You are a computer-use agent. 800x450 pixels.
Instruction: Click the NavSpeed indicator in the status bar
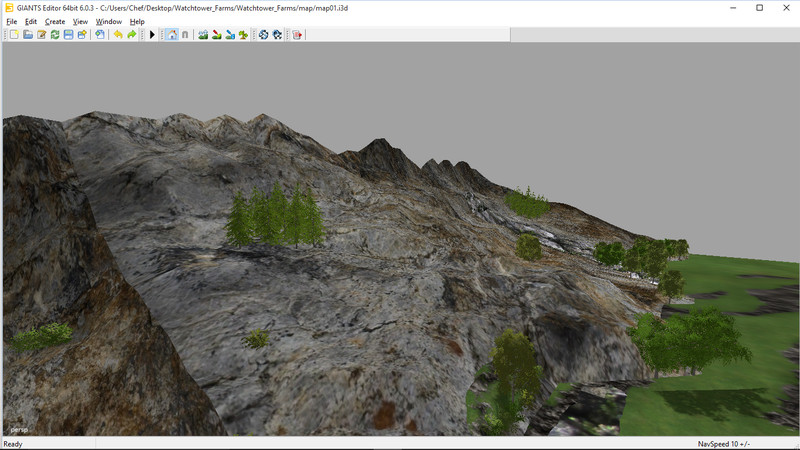pos(724,444)
